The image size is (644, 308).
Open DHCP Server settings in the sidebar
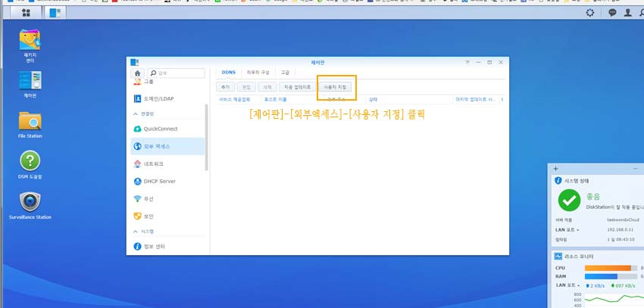159,181
